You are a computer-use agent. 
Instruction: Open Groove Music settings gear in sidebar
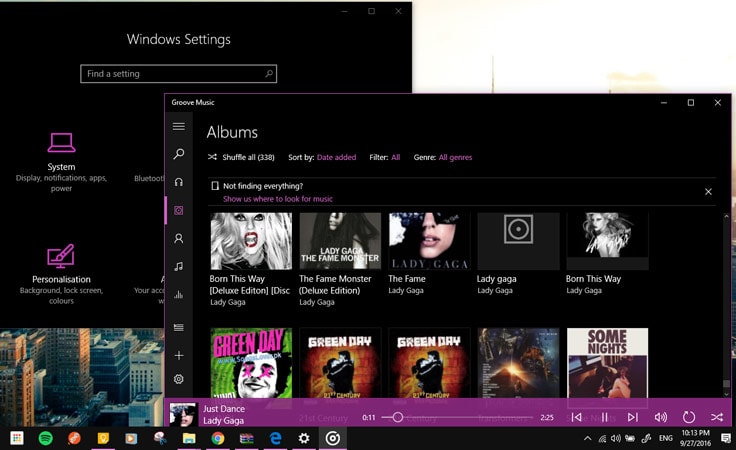tap(178, 379)
